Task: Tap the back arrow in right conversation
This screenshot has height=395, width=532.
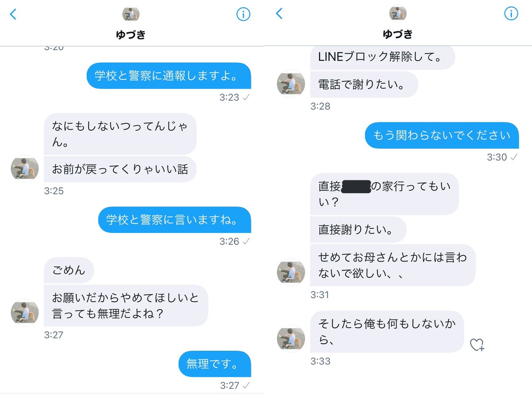Action: click(279, 14)
